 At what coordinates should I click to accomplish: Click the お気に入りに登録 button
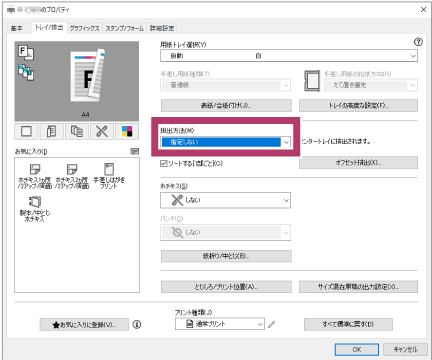pyautogui.click(x=84, y=324)
